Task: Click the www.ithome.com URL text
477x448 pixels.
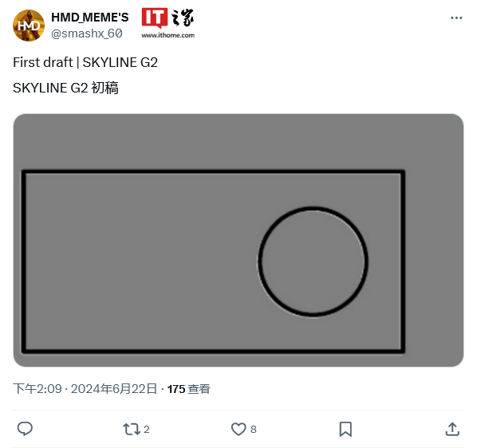Action: [x=168, y=35]
